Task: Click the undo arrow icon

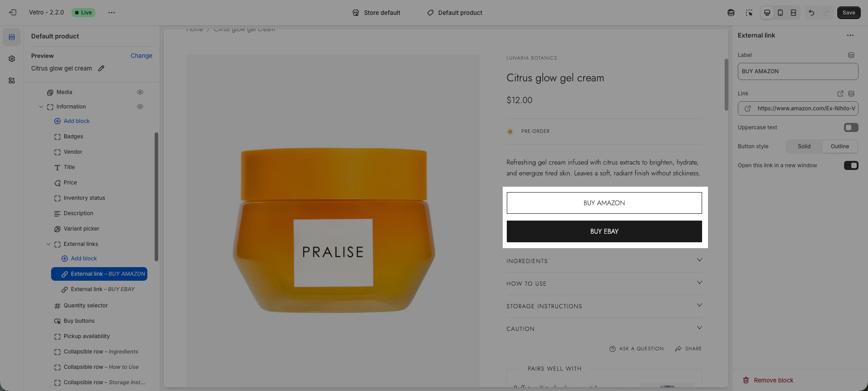Action: coord(811,13)
